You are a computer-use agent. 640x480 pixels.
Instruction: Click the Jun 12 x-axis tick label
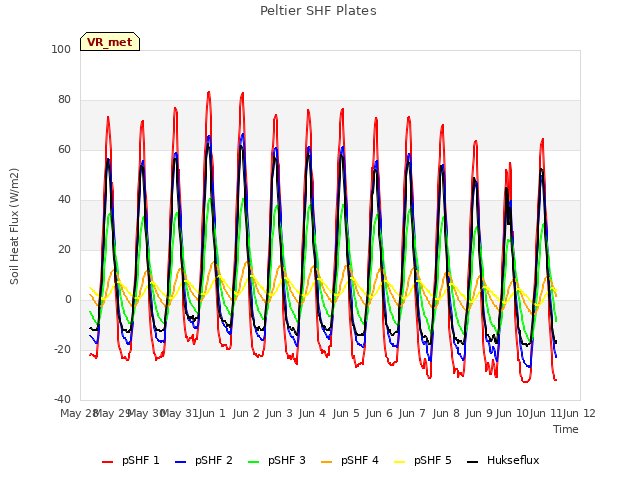579,413
